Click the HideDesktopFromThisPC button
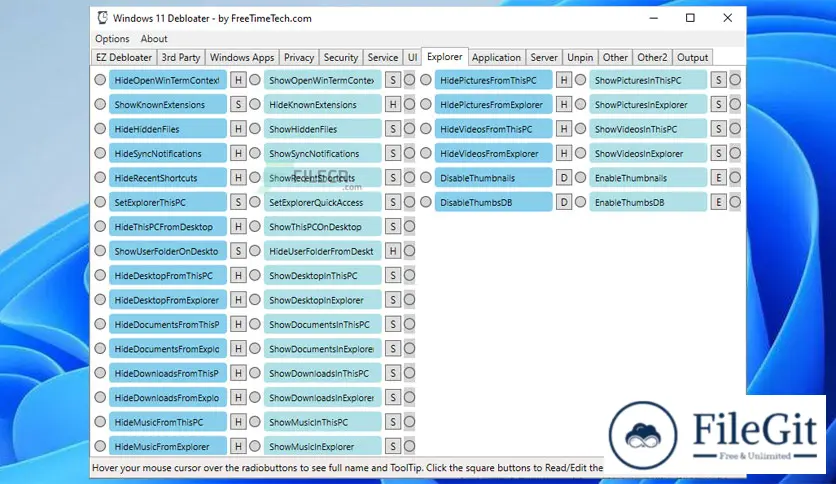The height and width of the screenshot is (484, 836). [x=168, y=276]
